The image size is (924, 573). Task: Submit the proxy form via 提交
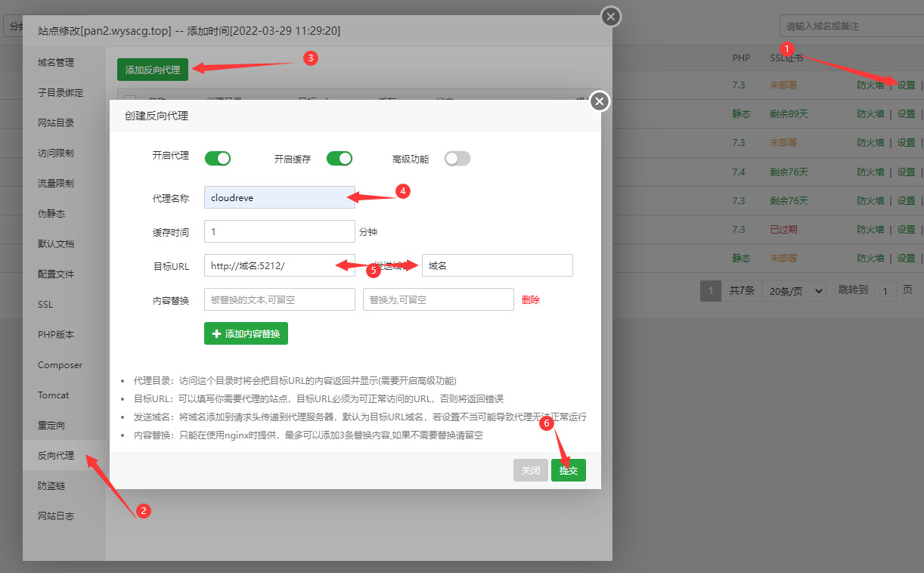pyautogui.click(x=568, y=469)
